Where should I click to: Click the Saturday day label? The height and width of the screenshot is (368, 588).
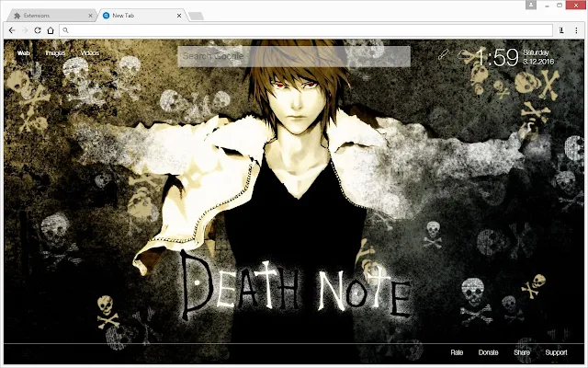[x=536, y=52]
